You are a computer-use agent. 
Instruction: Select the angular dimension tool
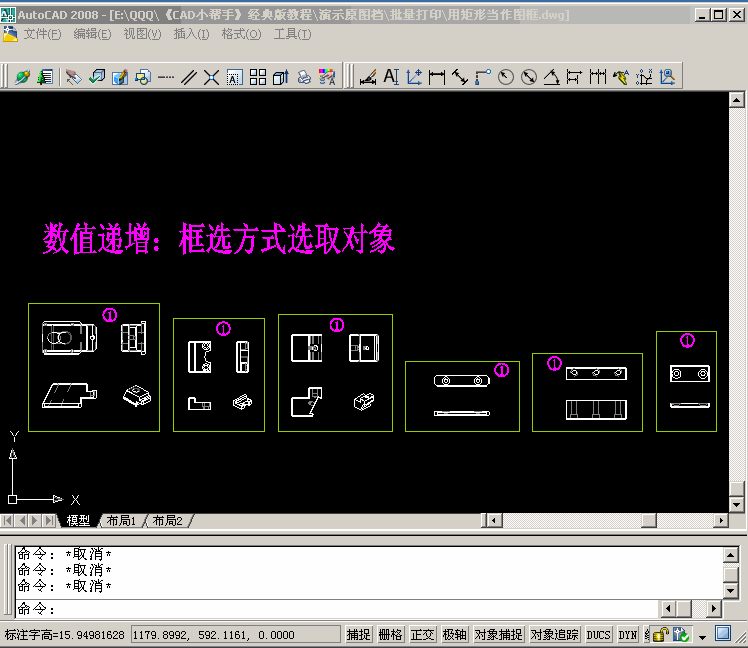551,77
